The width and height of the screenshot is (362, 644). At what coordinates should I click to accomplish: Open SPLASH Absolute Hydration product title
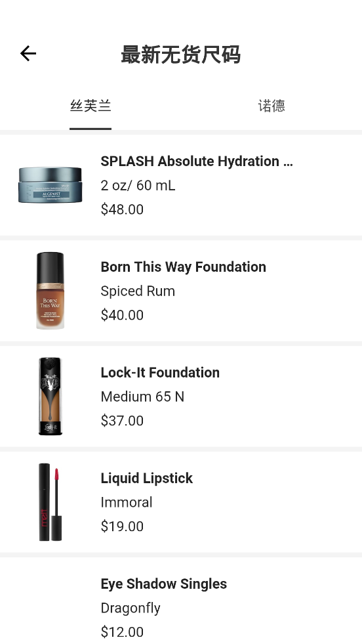[x=197, y=161]
